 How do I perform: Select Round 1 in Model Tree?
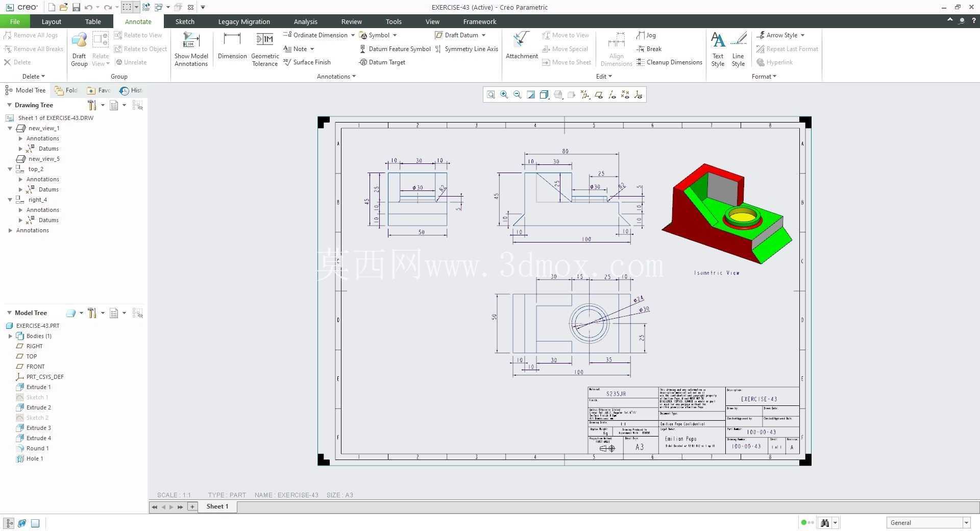(33, 448)
